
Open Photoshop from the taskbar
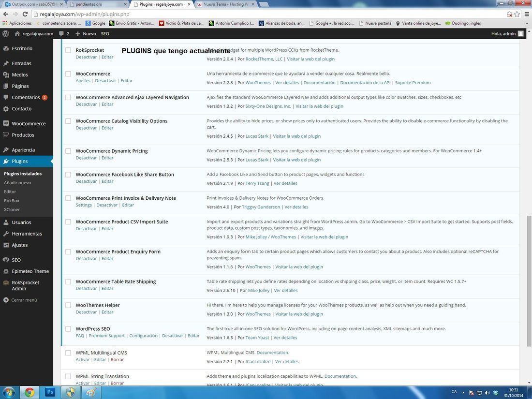pyautogui.click(x=50, y=392)
